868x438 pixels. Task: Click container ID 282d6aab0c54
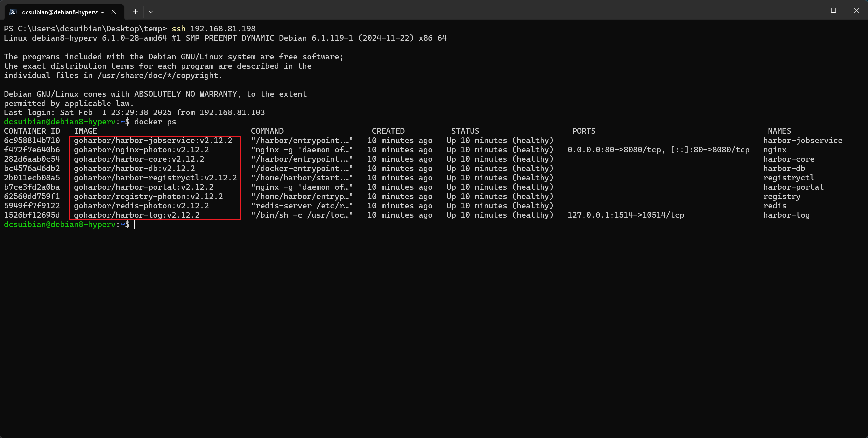(32, 159)
